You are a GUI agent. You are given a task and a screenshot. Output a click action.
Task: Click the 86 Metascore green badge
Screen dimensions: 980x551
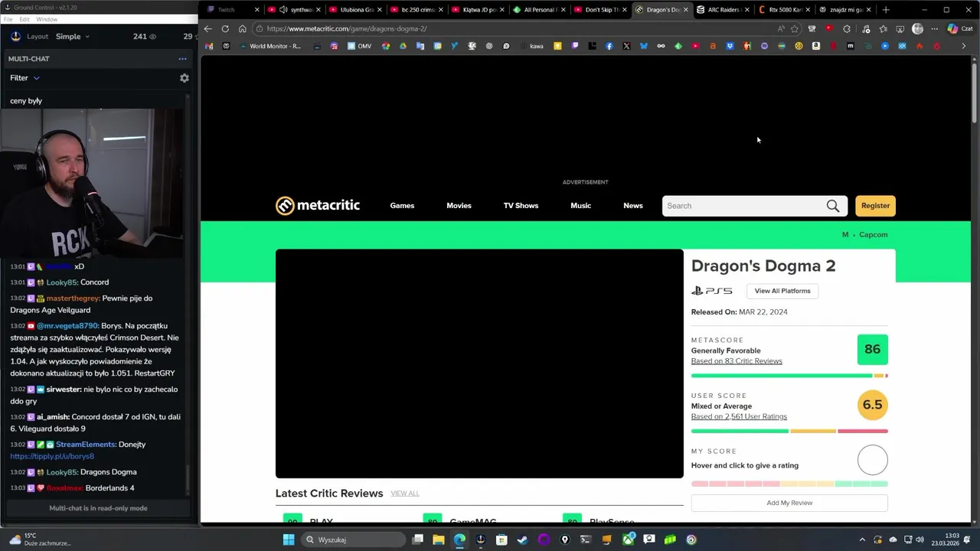point(872,349)
